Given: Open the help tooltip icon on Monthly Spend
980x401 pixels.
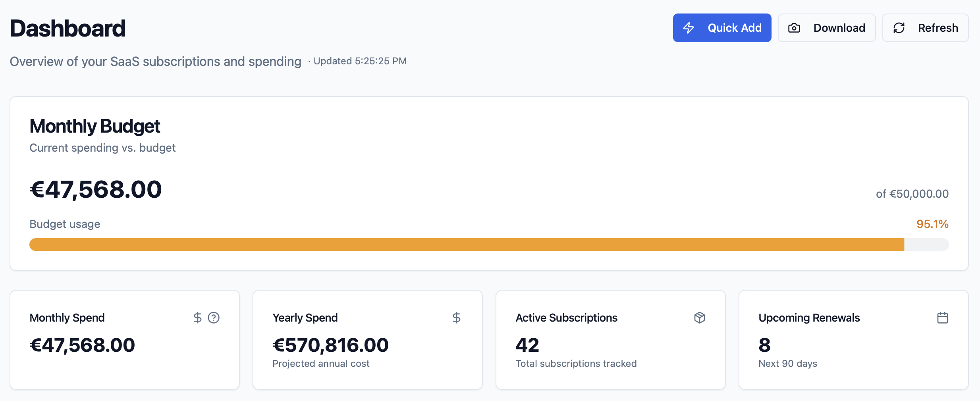Looking at the screenshot, I should 214,317.
